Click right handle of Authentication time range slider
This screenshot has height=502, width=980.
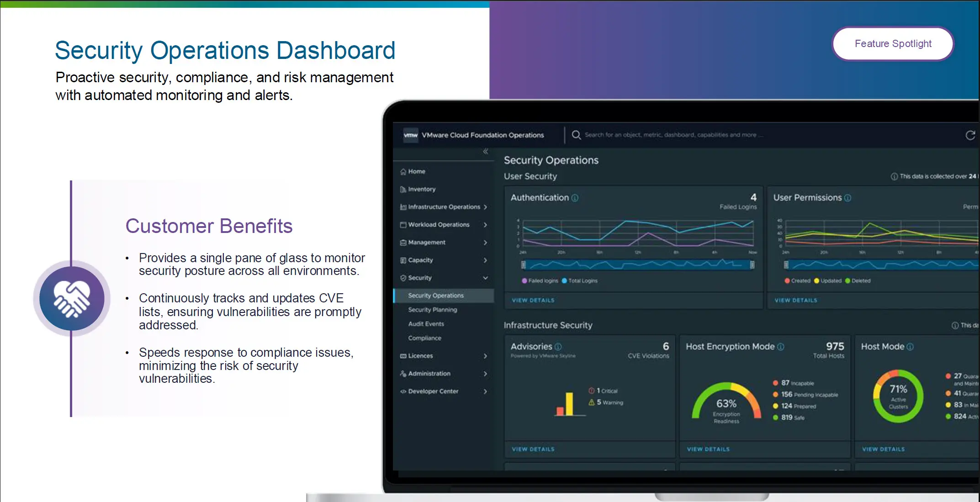click(x=752, y=264)
